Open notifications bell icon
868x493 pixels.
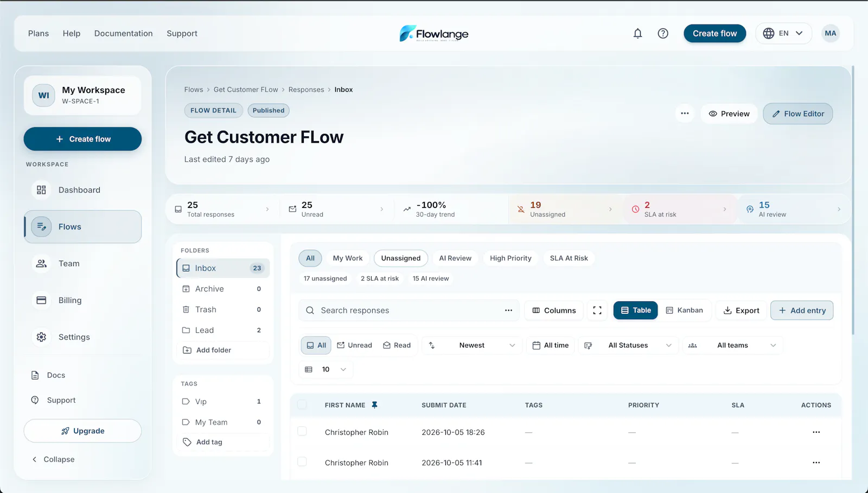[x=637, y=33]
